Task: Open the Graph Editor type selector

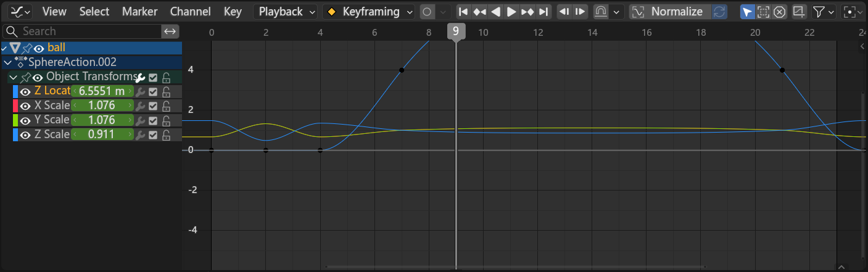Action: tap(19, 11)
